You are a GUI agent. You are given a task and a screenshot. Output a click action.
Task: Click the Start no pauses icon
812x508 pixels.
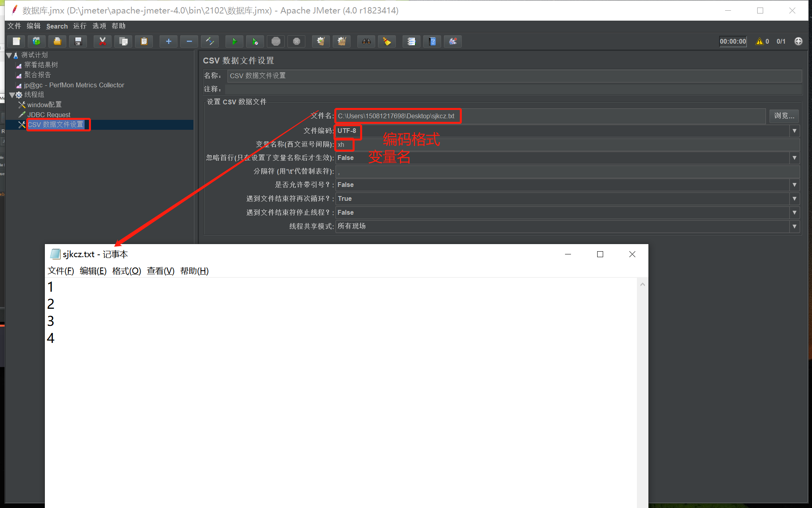click(x=255, y=41)
